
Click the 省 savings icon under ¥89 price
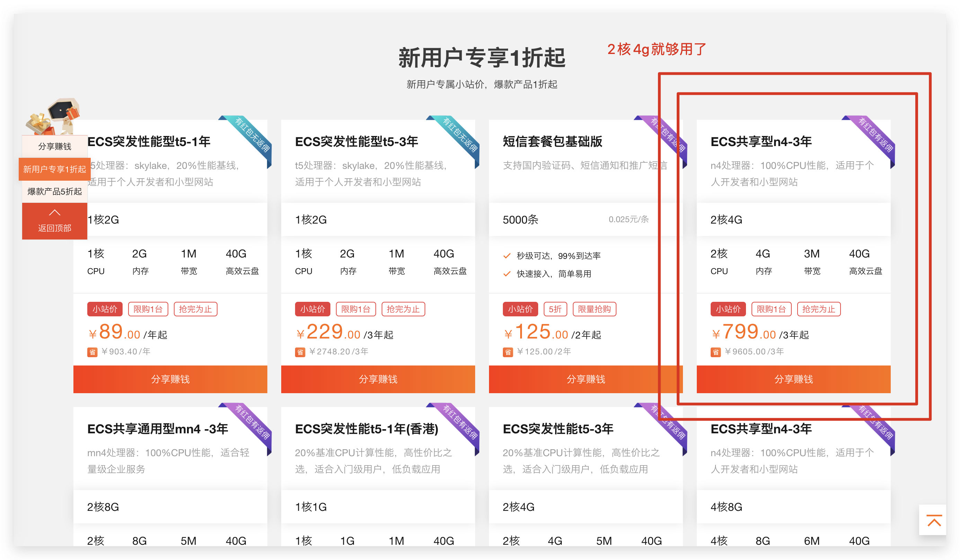(x=92, y=352)
